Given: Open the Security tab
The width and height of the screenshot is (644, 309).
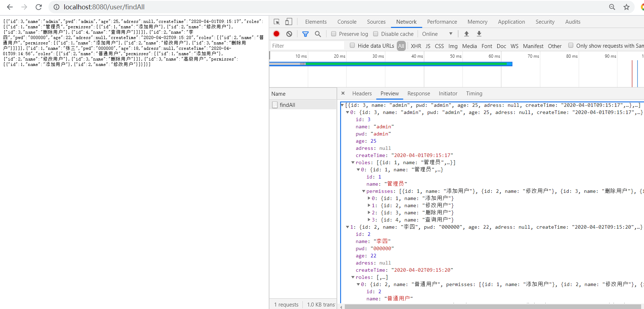Looking at the screenshot, I should pos(545,22).
